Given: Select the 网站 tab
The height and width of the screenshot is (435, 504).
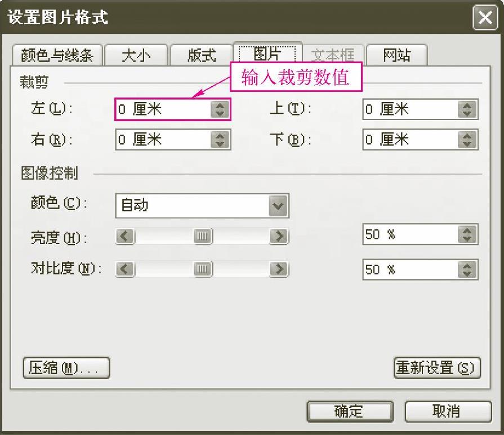Looking at the screenshot, I should [396, 55].
